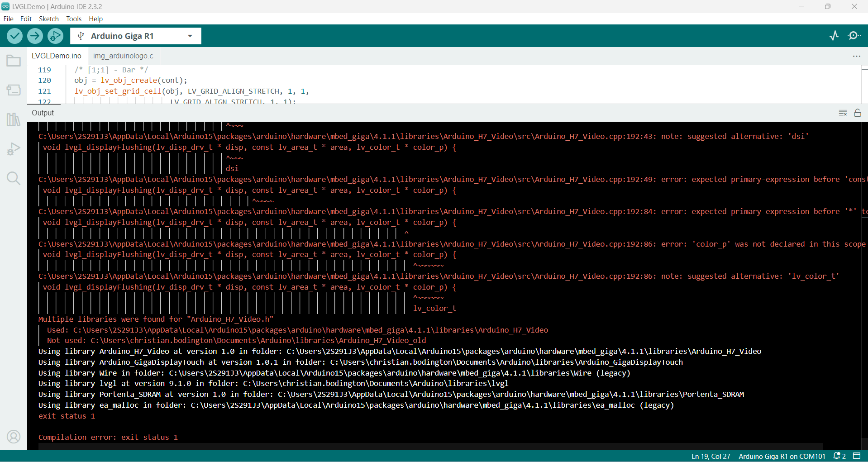Start debugging with the debug icon
This screenshot has width=868, height=462.
(55, 36)
